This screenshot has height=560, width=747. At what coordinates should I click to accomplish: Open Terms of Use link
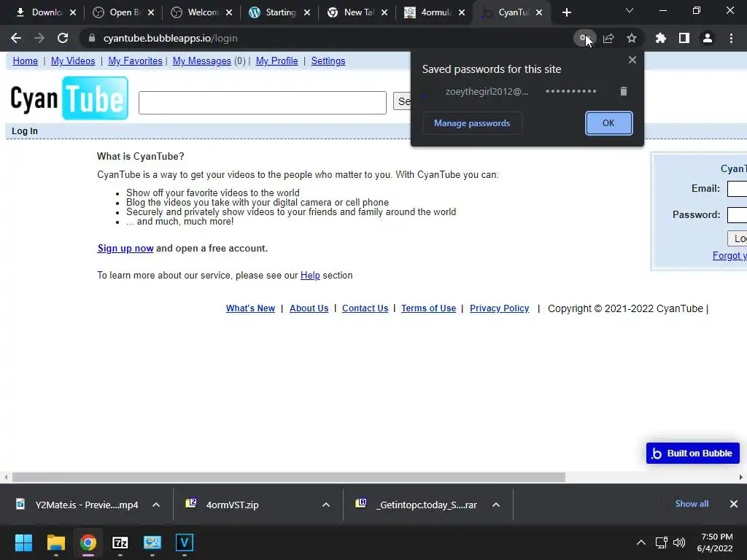429,308
